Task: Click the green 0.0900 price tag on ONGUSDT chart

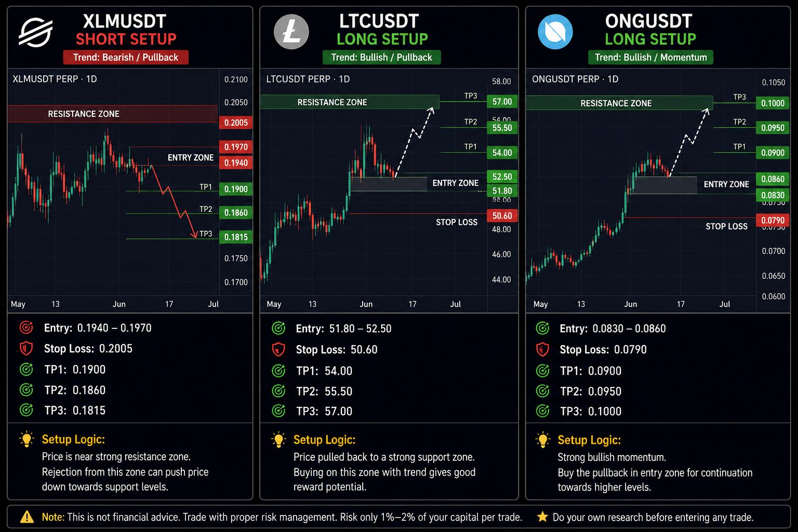Action: click(x=773, y=152)
